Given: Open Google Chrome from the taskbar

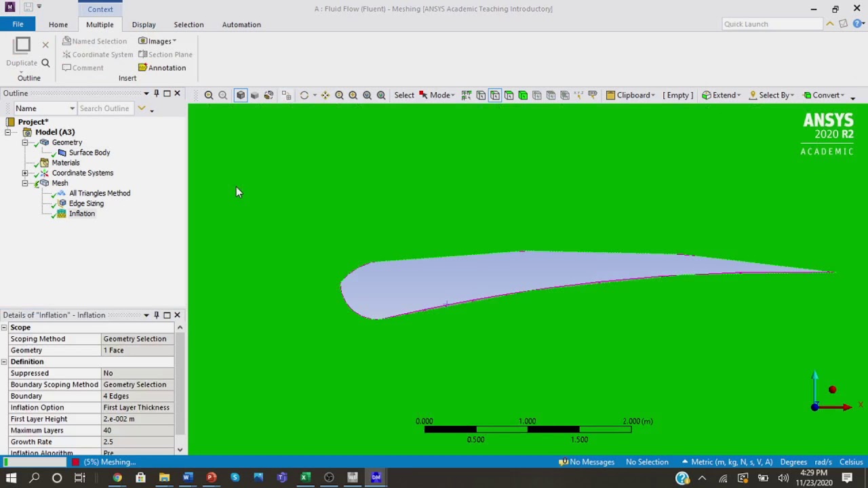Looking at the screenshot, I should (x=117, y=478).
